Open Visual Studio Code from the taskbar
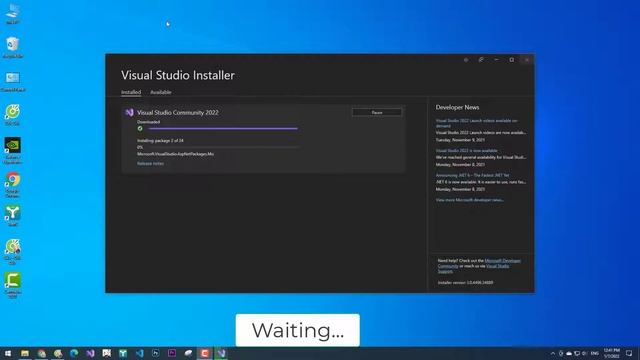This screenshot has height=360, width=640. [x=139, y=353]
